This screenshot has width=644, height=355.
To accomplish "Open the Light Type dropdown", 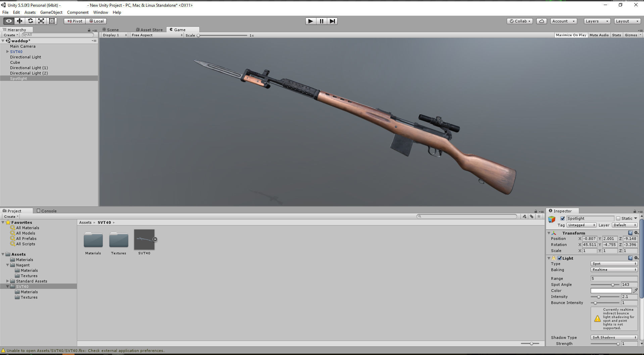I will tap(614, 264).
